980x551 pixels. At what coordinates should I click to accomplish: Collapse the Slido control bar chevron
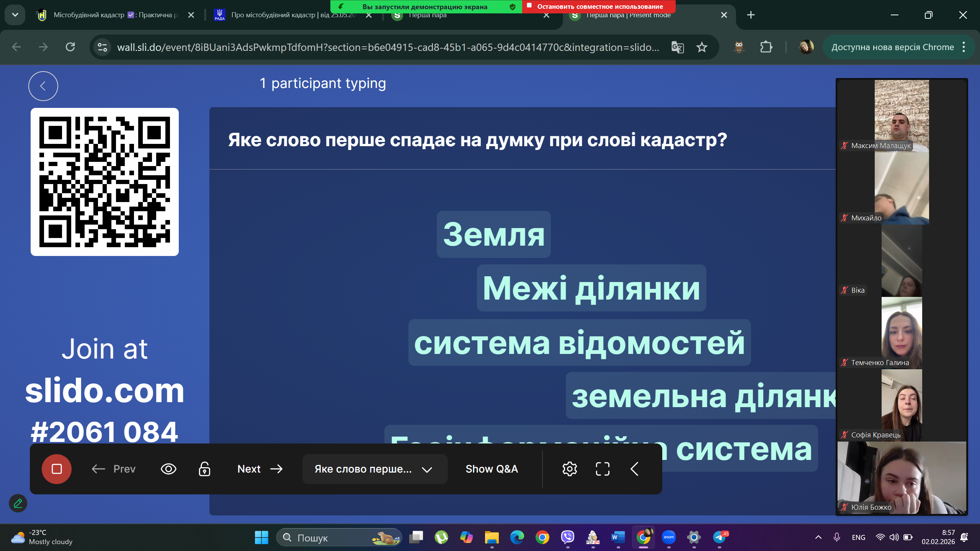coord(634,469)
